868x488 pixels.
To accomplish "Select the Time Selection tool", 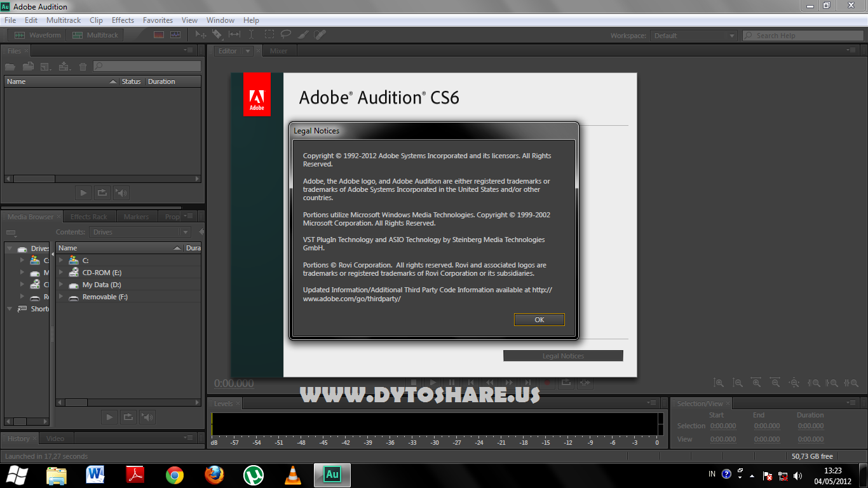I will tap(252, 35).
